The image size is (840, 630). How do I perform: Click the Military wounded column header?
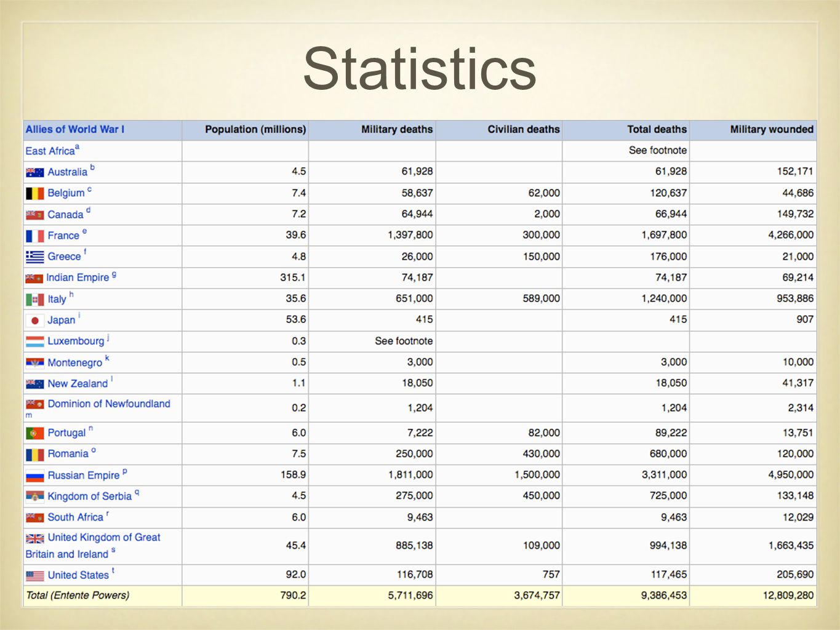click(772, 129)
